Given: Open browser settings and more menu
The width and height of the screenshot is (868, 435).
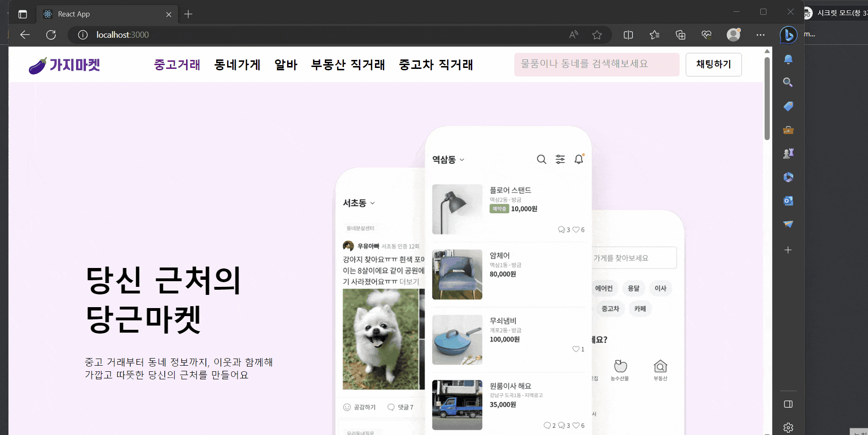Looking at the screenshot, I should coord(760,34).
